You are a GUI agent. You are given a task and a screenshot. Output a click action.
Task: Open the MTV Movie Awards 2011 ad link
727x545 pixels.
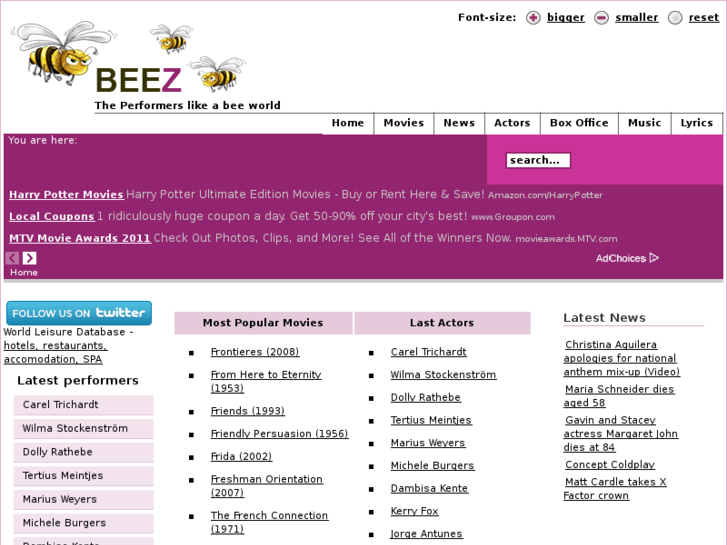point(80,238)
